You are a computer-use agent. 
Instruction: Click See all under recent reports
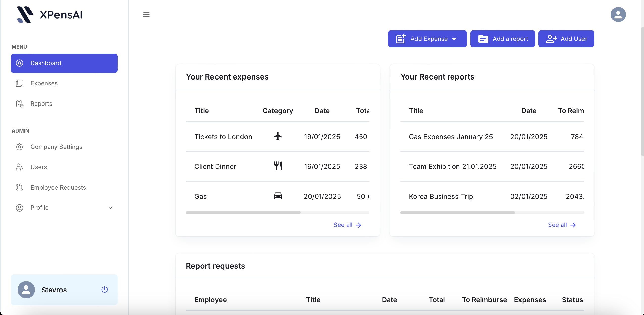tap(562, 225)
